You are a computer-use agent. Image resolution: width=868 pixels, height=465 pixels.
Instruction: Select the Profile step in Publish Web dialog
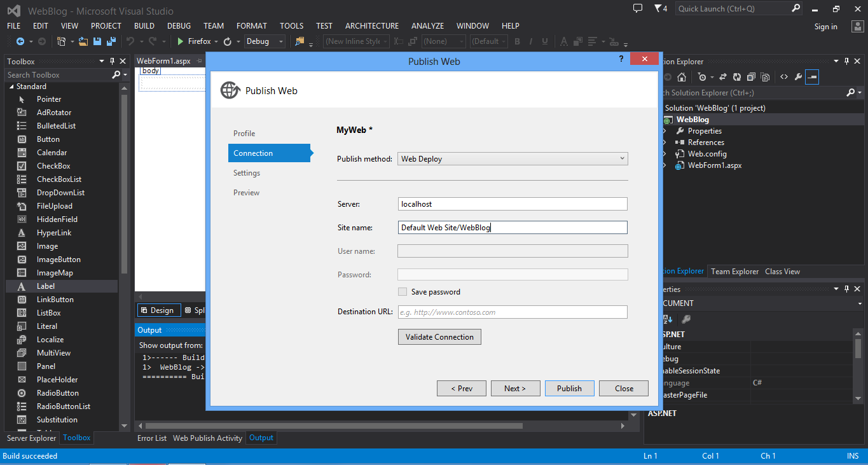pos(244,134)
